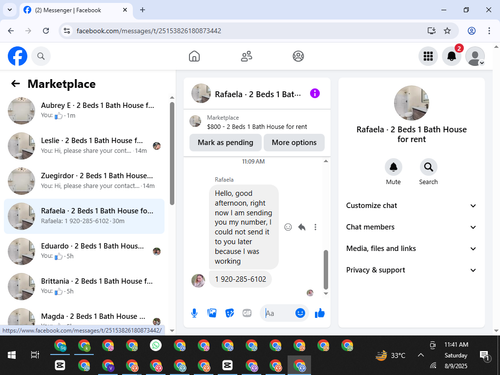Screen dimensions: 500x375
Task: Open site information icon in address bar
Action: 67,31
